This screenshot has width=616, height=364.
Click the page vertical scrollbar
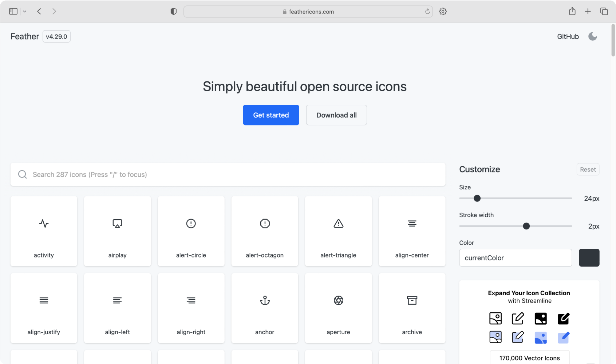[613, 40]
